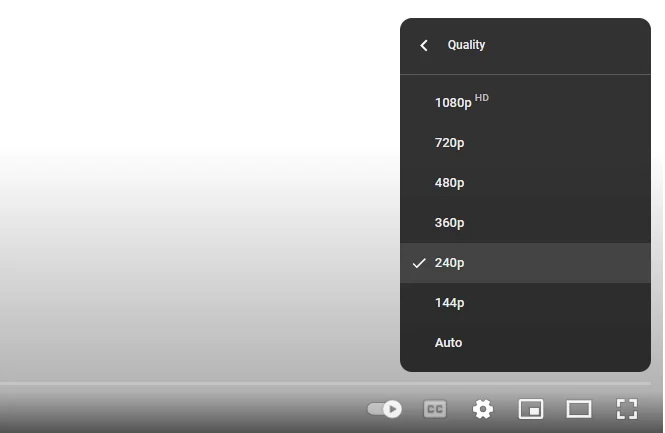Click the checkmark next to 240p
Screen dimensions: 665x433
(x=419, y=263)
